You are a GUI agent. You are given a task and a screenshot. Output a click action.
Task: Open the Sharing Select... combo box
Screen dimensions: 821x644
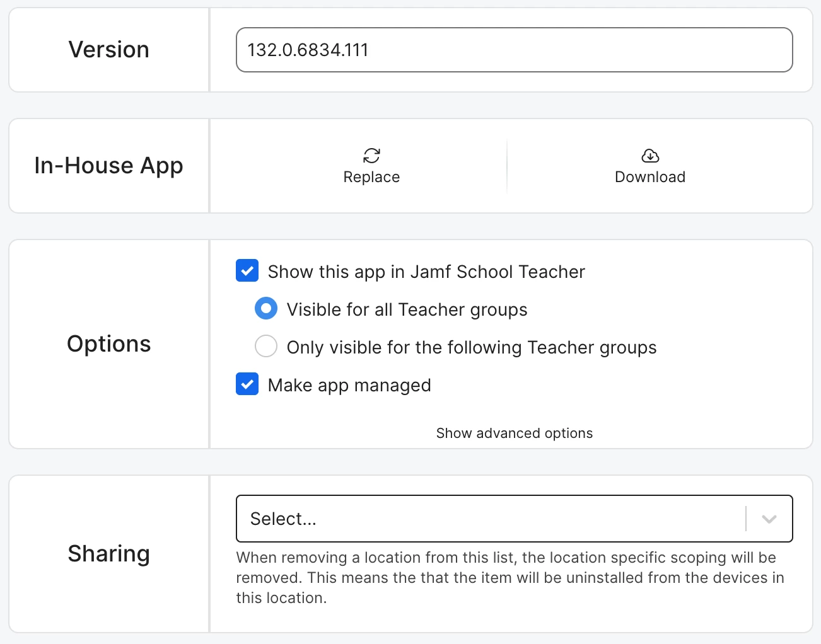[x=515, y=519]
